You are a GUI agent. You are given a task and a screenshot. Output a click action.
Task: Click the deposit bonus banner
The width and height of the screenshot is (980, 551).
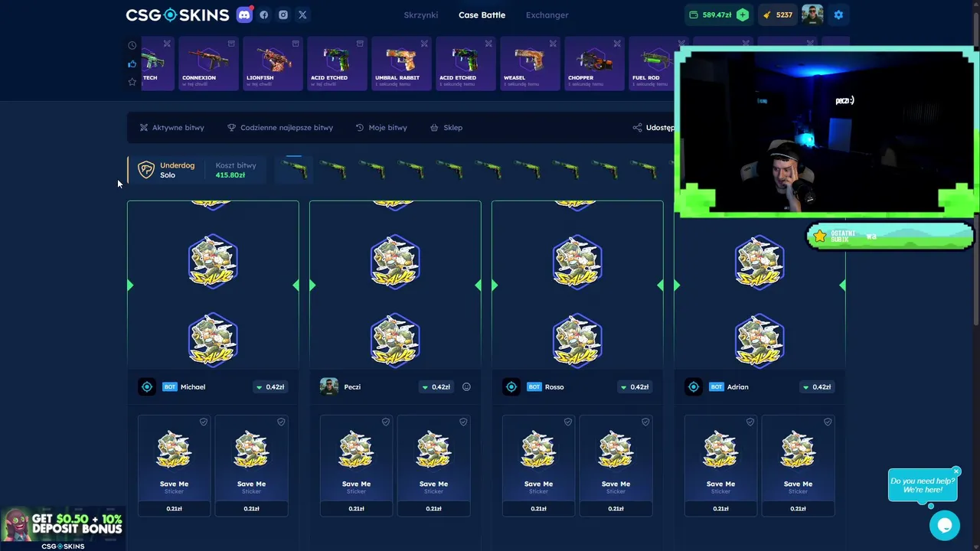[62, 528]
